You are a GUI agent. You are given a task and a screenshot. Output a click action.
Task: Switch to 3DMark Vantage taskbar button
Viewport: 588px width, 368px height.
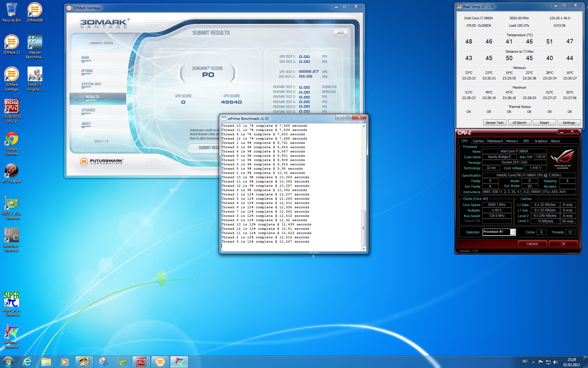(x=160, y=362)
